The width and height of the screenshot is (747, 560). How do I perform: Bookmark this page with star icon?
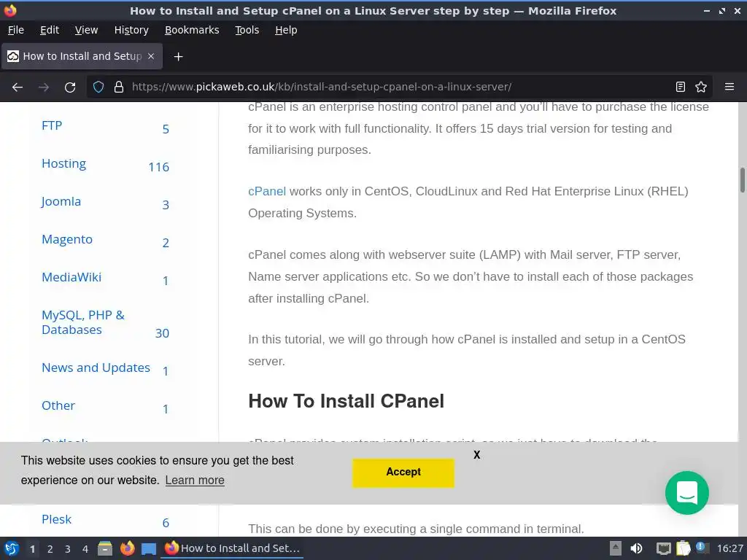701,87
